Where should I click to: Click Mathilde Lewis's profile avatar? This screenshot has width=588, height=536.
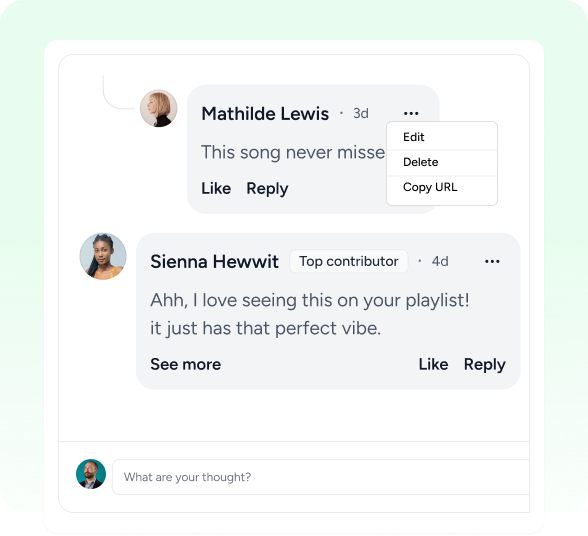[x=159, y=108]
